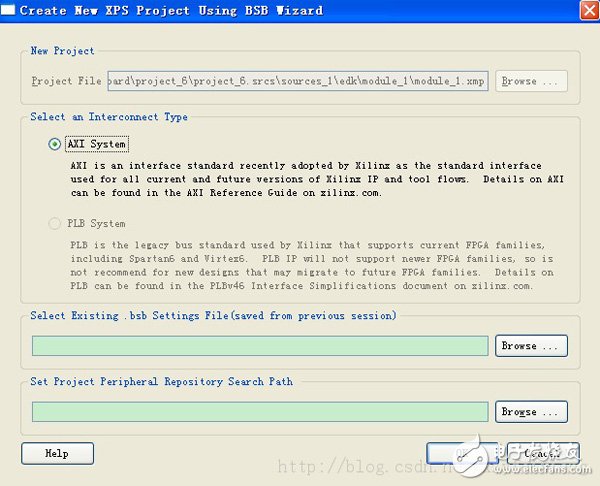The height and width of the screenshot is (486, 600).
Task: Click the existing .bsb settings file field
Action: pyautogui.click(x=261, y=346)
